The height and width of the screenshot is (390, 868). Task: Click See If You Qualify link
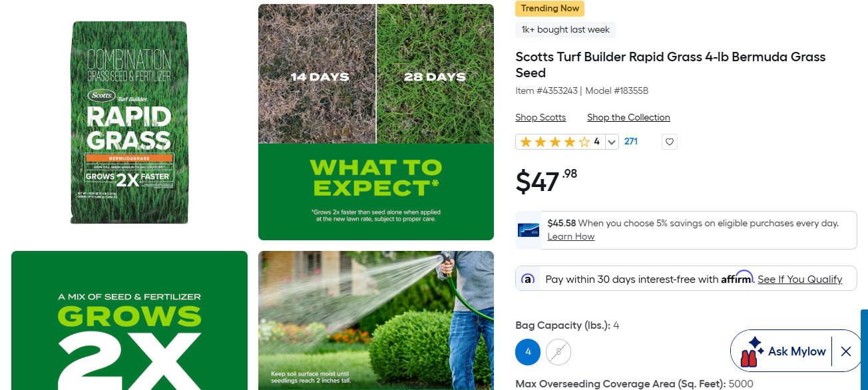(799, 280)
